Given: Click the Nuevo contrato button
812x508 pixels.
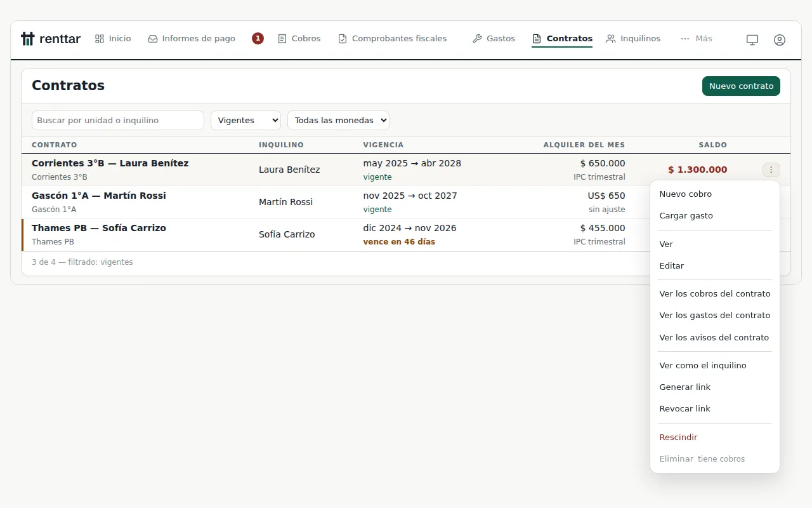Looking at the screenshot, I should point(741,86).
